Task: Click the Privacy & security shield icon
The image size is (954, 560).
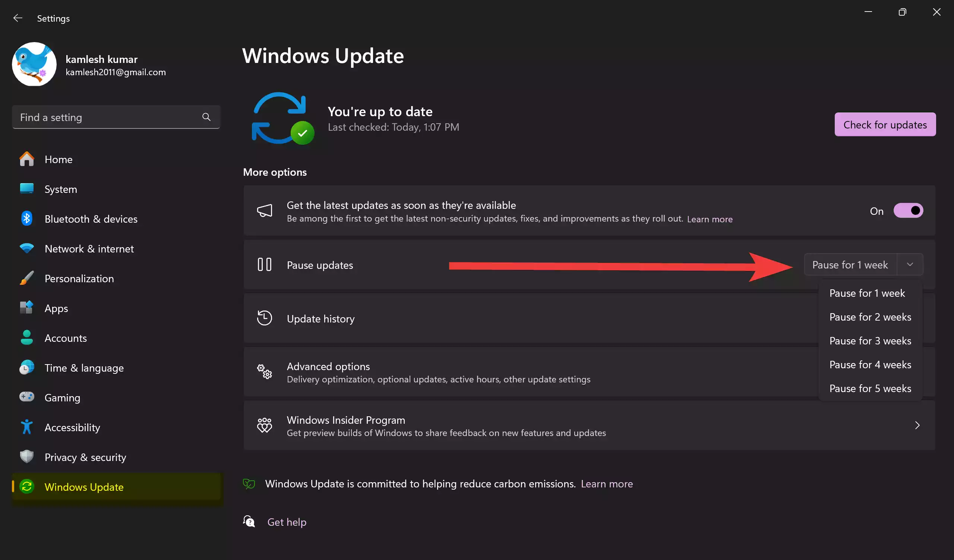Action: tap(26, 457)
